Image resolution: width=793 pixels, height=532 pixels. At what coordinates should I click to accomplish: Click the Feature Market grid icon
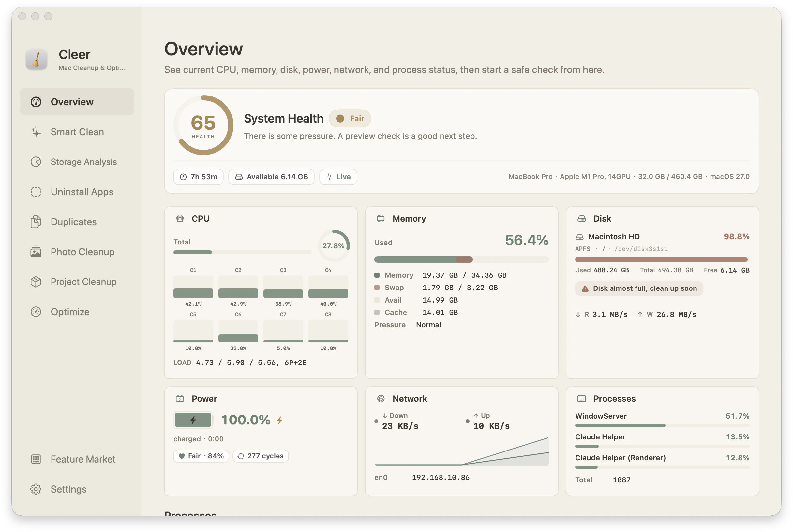pos(36,459)
